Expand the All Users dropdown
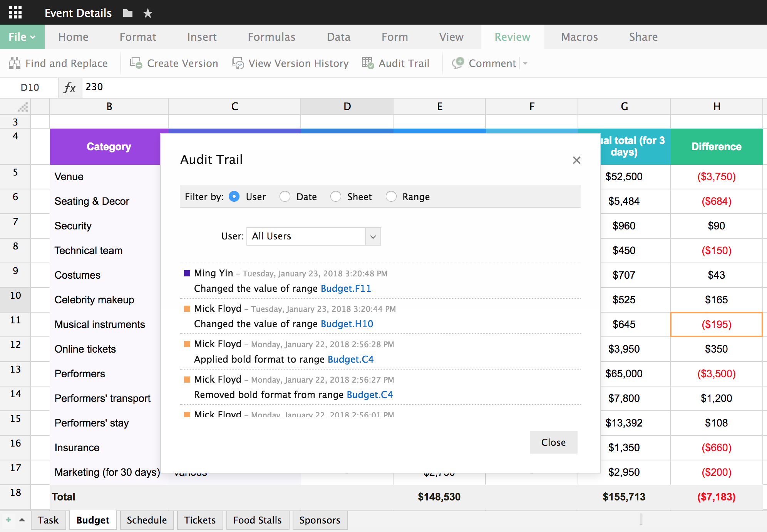This screenshot has height=532, width=767. click(373, 236)
